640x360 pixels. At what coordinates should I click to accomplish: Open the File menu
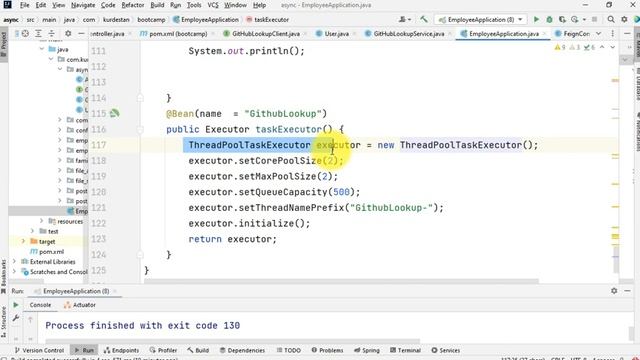click(24, 5)
